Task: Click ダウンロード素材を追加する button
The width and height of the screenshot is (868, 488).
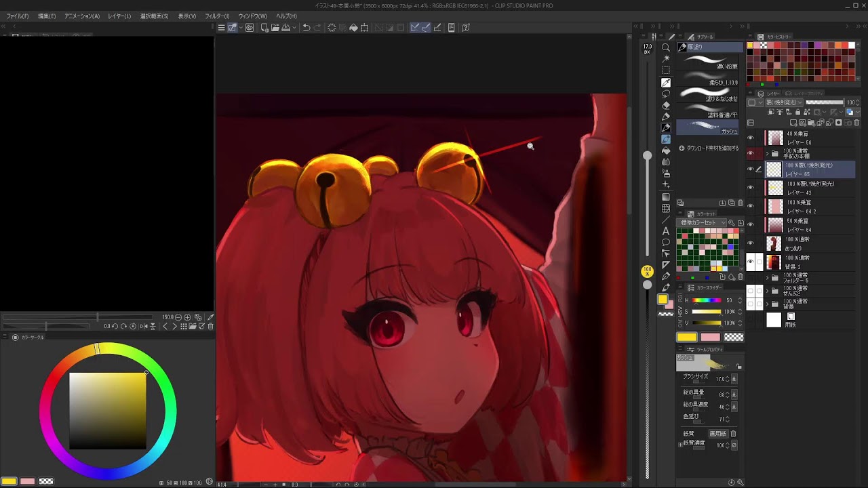Action: point(709,148)
